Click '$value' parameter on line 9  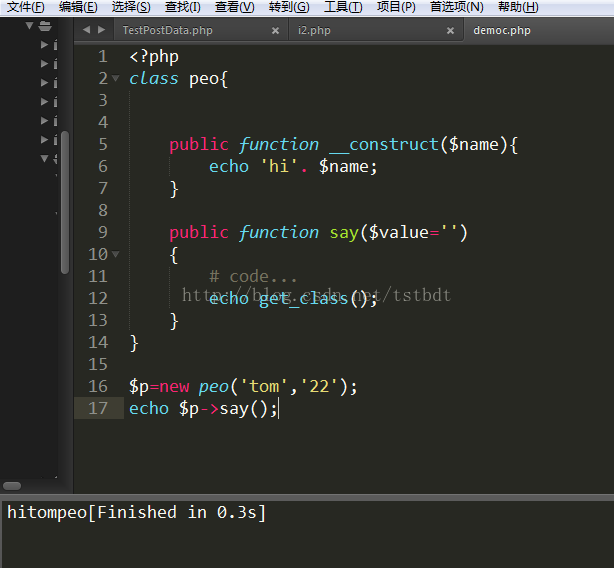[399, 233]
